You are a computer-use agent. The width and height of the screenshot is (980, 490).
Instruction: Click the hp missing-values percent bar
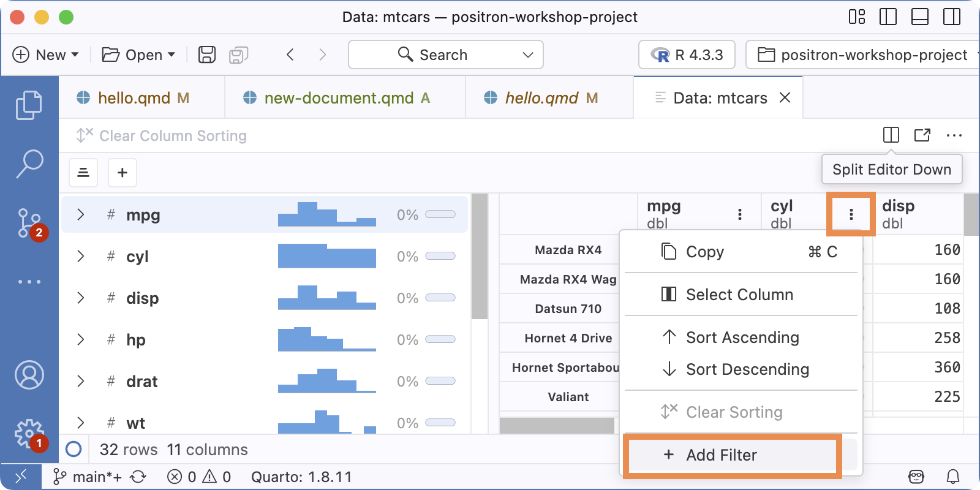tap(440, 339)
